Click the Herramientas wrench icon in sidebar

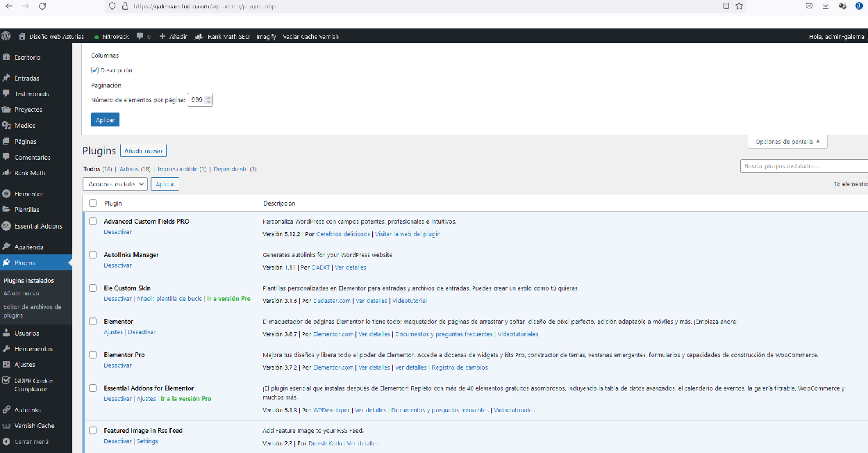coord(6,349)
